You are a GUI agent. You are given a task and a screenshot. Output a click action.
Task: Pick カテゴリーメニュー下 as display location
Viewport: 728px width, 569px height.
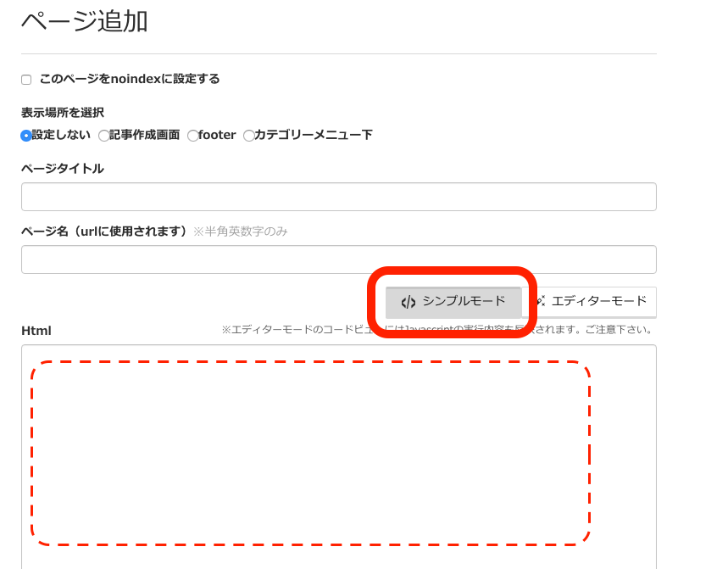(249, 136)
